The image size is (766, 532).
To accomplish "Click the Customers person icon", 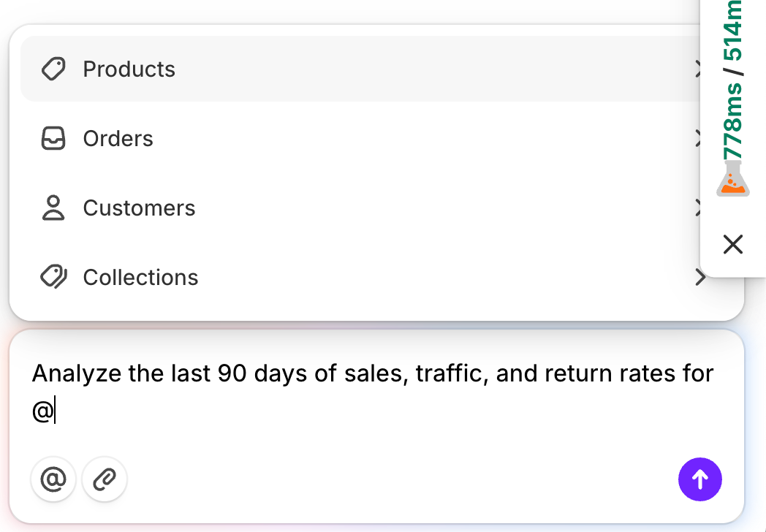I will [53, 208].
